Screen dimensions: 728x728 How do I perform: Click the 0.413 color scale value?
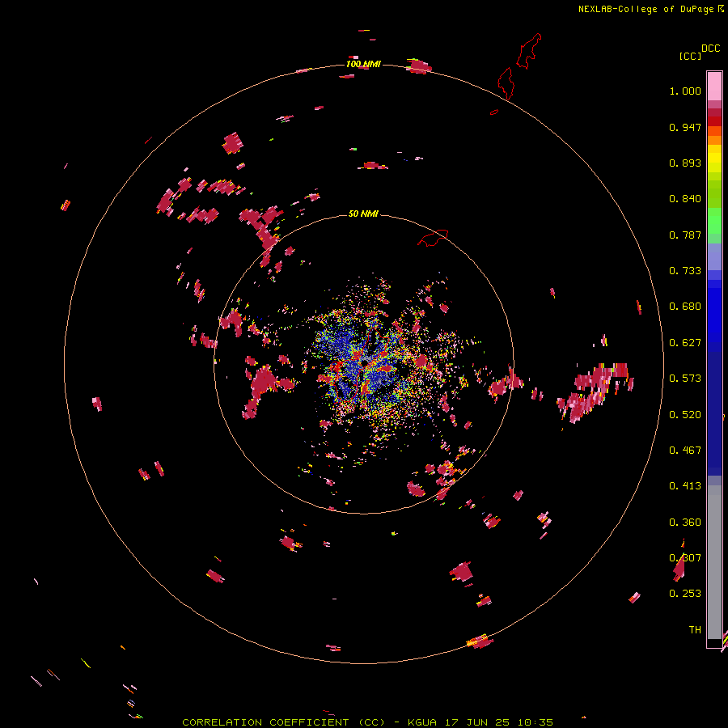[685, 486]
